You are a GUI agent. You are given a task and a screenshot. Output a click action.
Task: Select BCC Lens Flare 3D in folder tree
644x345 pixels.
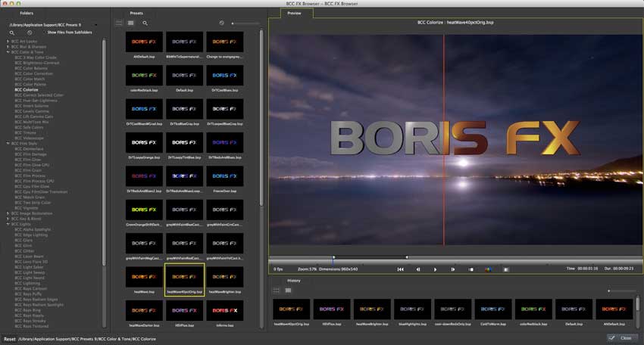click(31, 262)
